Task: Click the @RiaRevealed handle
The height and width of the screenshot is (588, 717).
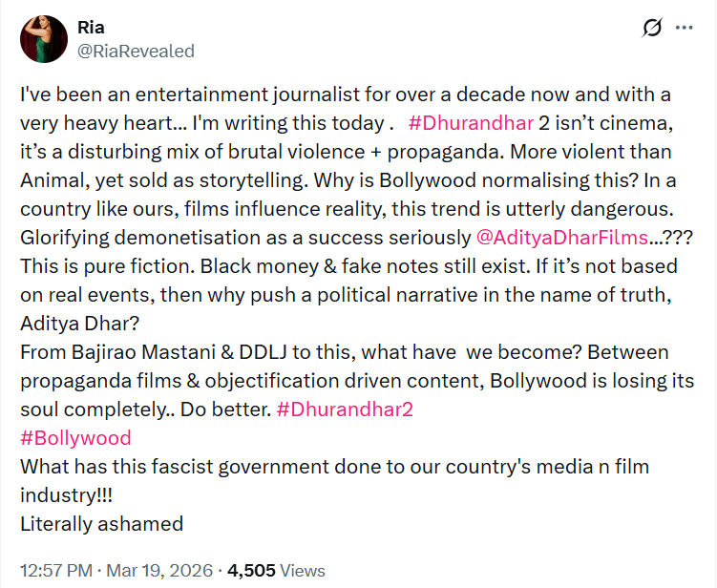Action: tap(136, 51)
